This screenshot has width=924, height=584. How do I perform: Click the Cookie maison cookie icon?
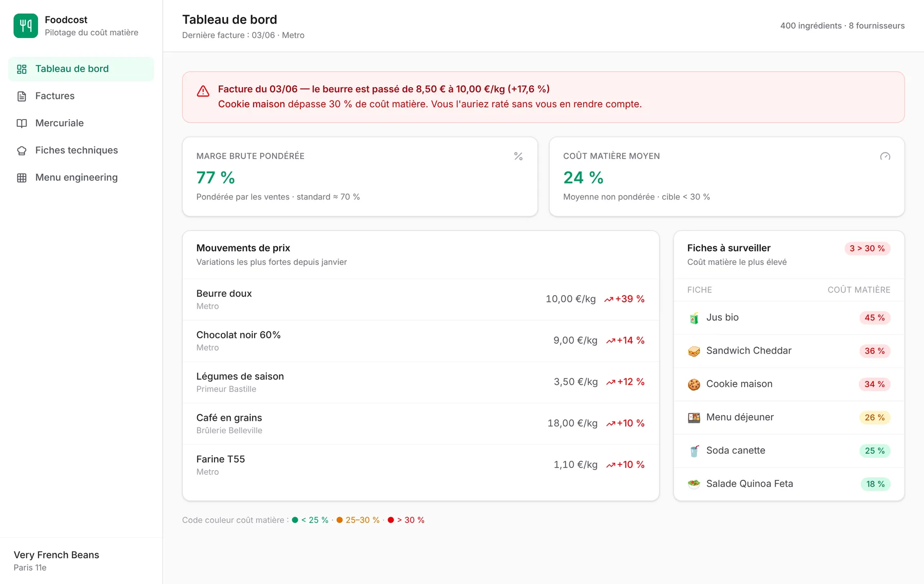coord(694,384)
